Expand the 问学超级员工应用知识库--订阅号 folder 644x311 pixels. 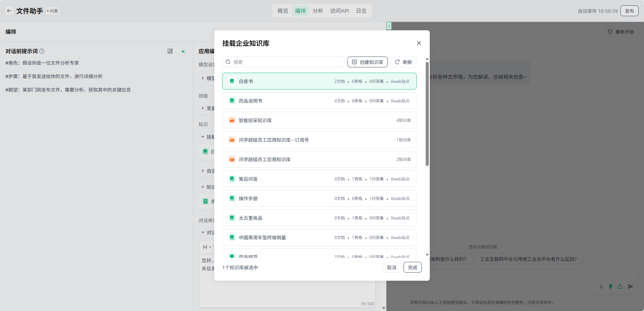(319, 140)
